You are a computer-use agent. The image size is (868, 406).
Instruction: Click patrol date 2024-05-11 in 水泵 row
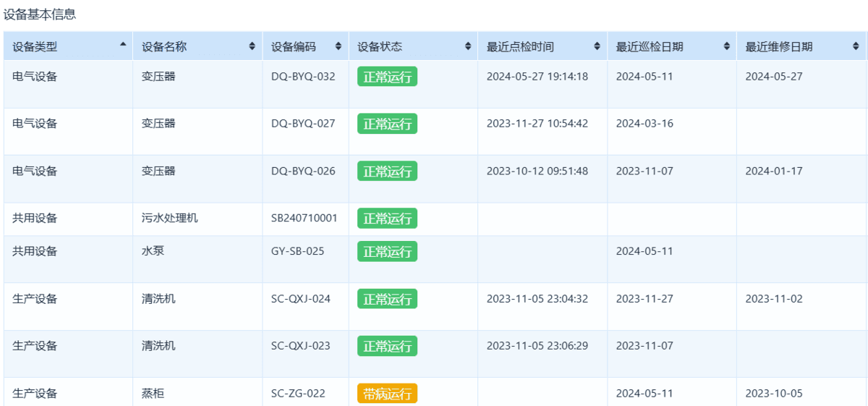(x=644, y=251)
